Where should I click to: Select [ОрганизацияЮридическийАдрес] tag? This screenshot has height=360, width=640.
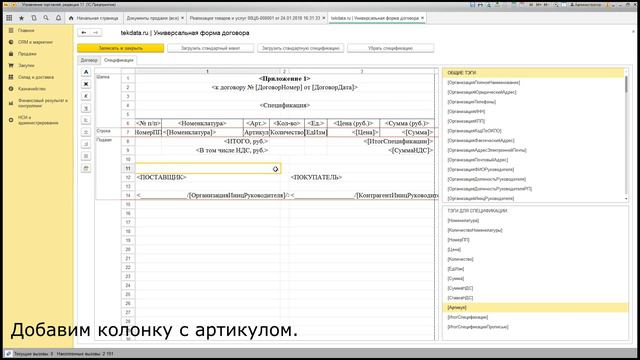tap(482, 92)
